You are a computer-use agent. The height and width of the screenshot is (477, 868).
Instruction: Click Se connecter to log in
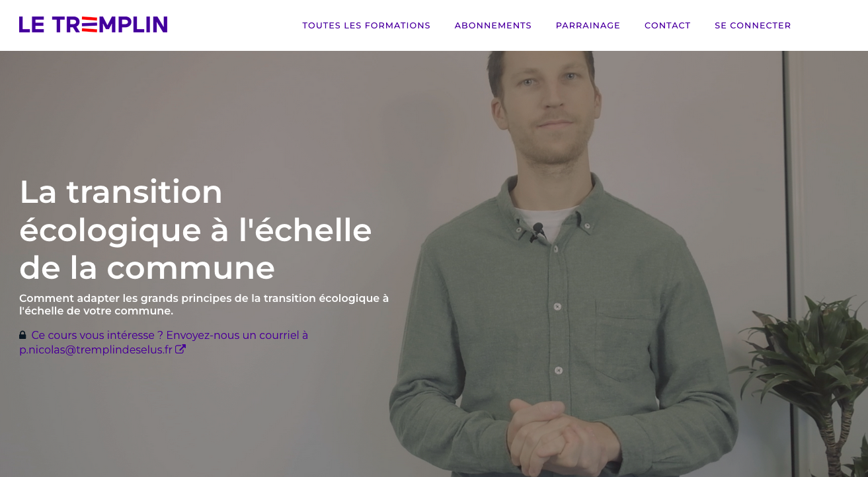tap(753, 25)
